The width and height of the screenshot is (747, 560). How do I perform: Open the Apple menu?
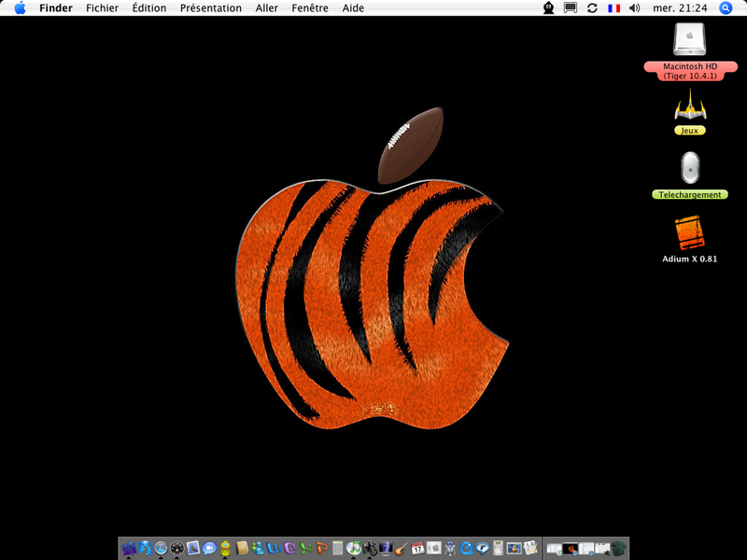[x=20, y=8]
